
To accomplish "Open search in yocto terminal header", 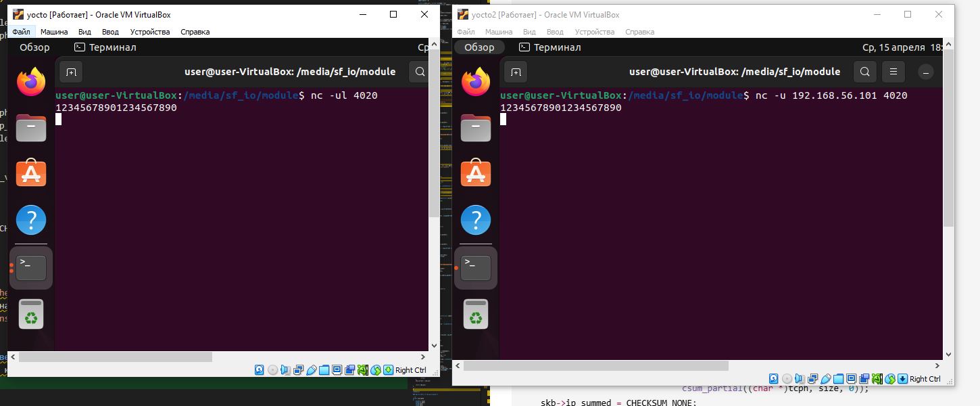I will point(420,72).
